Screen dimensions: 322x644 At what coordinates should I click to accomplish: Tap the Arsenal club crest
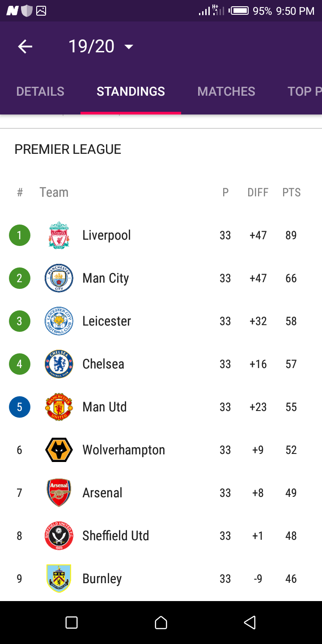coord(59,493)
